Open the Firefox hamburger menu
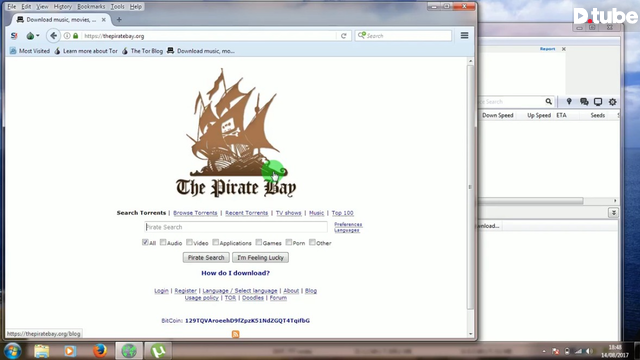This screenshot has width=640, height=360. point(464,36)
